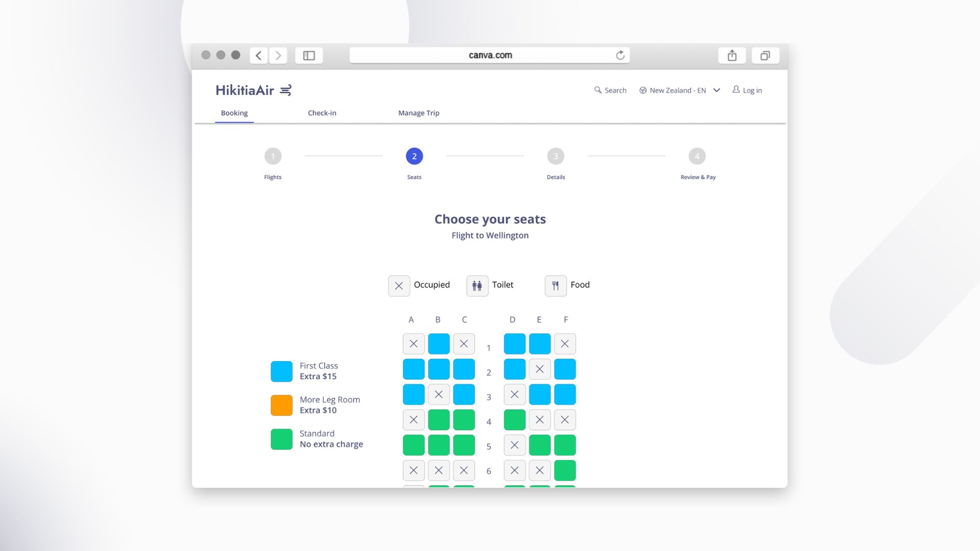980x551 pixels.
Task: Click the Search button in header
Action: point(610,90)
